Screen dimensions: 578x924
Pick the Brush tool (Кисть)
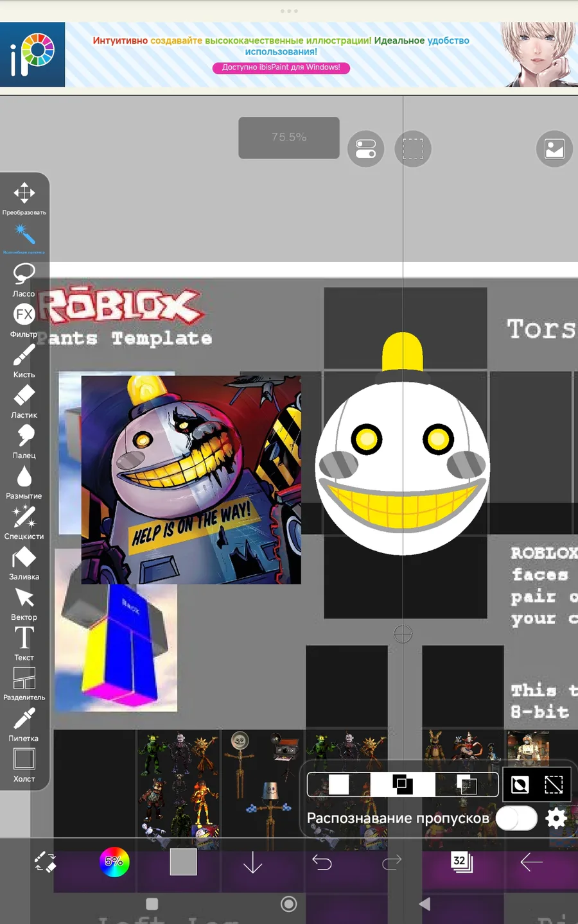tap(24, 360)
